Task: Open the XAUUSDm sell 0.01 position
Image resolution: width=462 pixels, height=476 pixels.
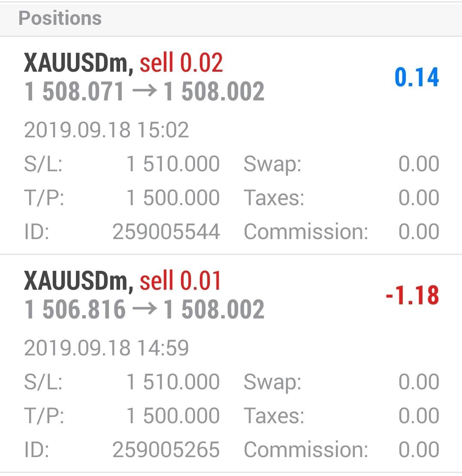Action: click(x=123, y=281)
